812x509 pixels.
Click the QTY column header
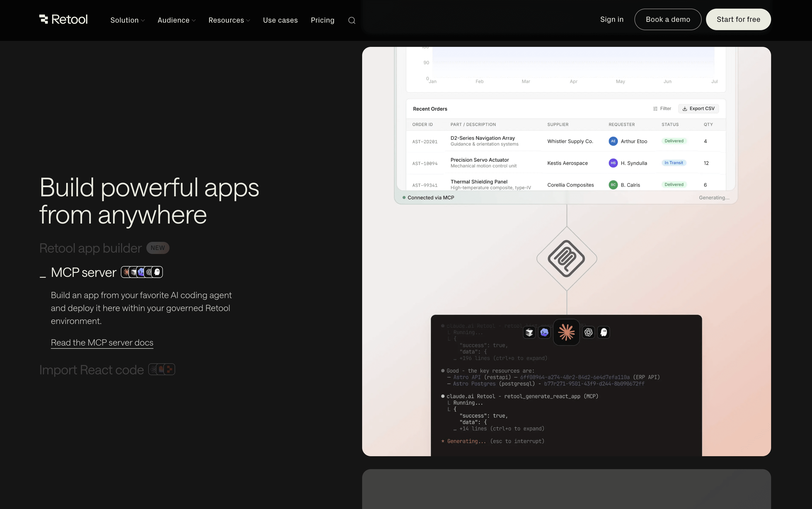pos(708,124)
